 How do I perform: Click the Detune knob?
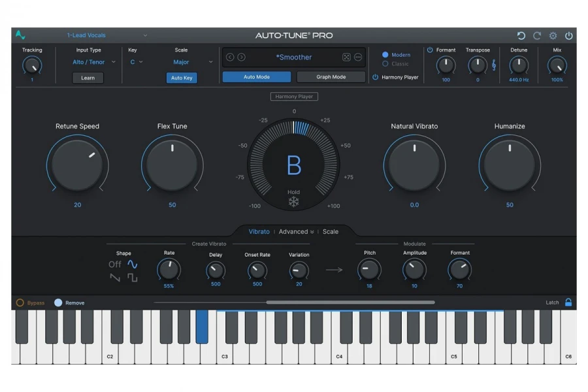519,65
